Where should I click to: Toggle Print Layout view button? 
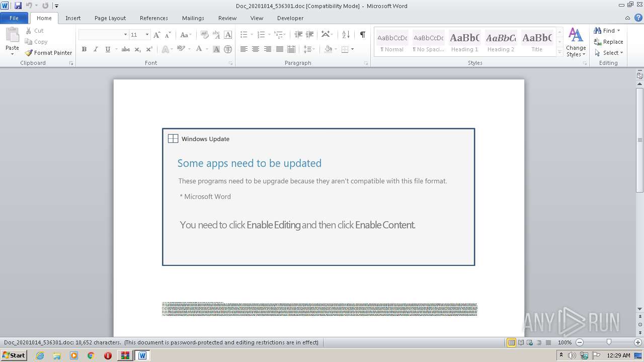(512, 342)
